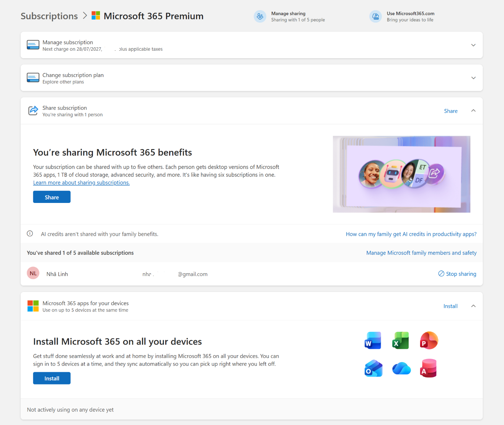Go back to Subscriptions breadcrumb

click(x=49, y=16)
